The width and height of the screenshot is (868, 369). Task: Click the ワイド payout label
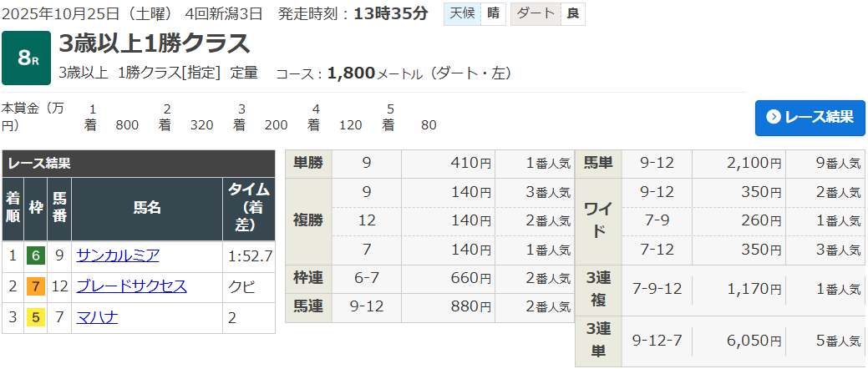tap(598, 220)
